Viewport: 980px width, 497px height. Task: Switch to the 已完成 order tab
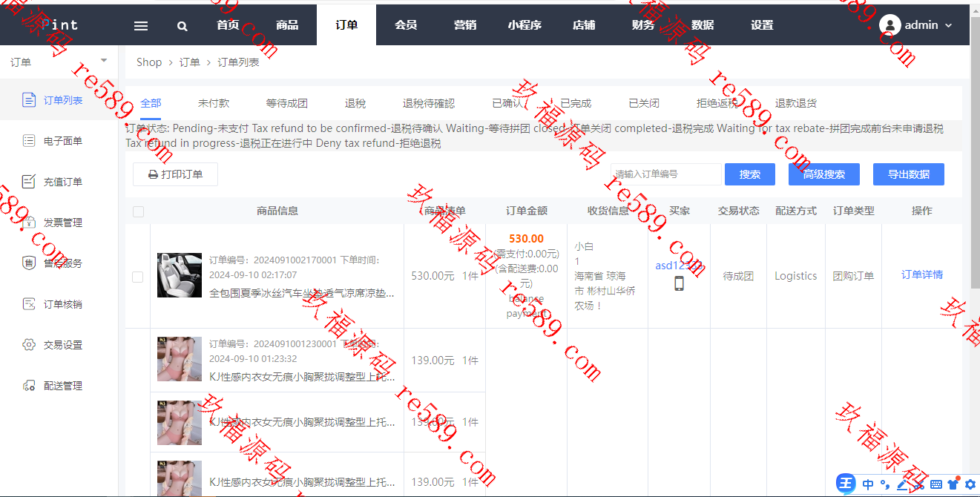pyautogui.click(x=576, y=104)
